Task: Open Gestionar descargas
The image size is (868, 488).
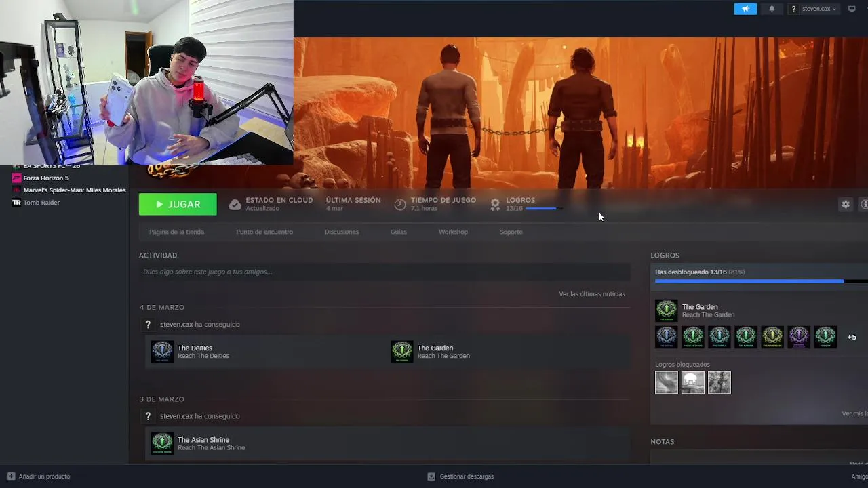Action: coord(460,476)
